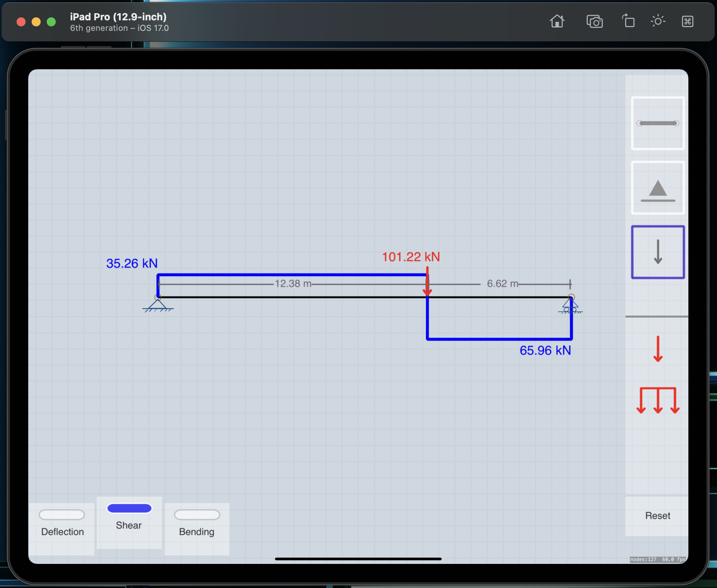Viewport: 717px width, 588px height.
Task: Minimize the simulator window
Action: coord(36,22)
